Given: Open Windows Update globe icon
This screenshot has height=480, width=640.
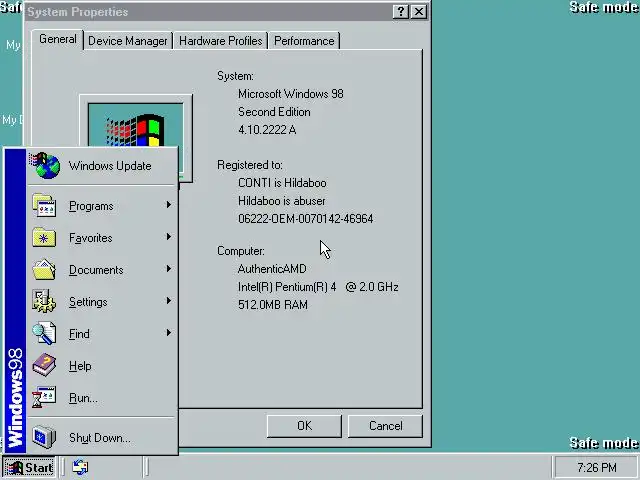Looking at the screenshot, I should tap(45, 165).
